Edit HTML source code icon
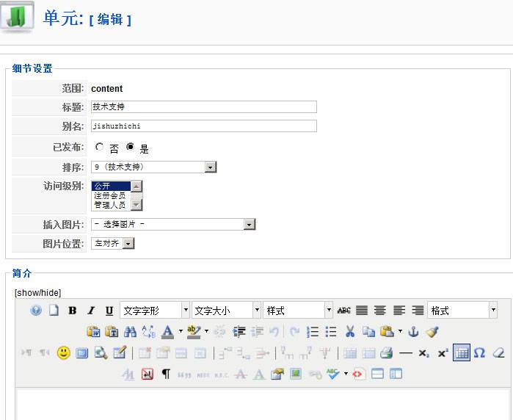The height and width of the screenshot is (420, 513). pyautogui.click(x=358, y=374)
